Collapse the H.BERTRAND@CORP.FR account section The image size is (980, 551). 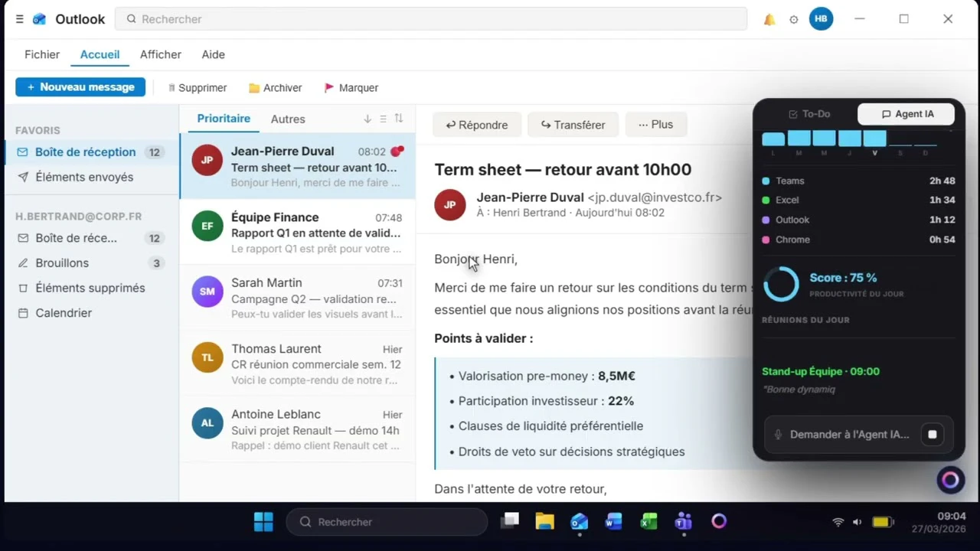(x=78, y=217)
